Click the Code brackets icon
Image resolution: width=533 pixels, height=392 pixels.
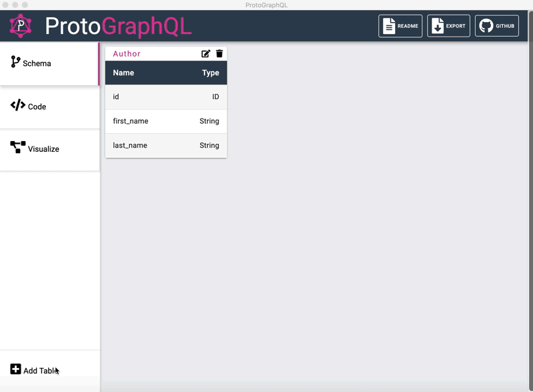point(18,105)
